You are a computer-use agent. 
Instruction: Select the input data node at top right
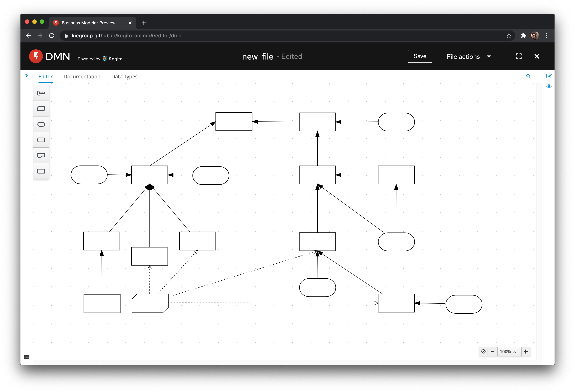click(x=396, y=122)
